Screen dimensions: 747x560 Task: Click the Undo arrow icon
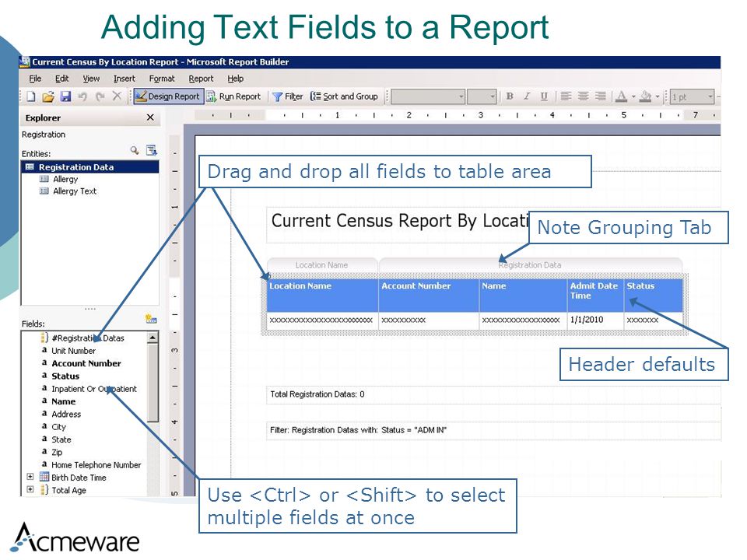point(82,96)
